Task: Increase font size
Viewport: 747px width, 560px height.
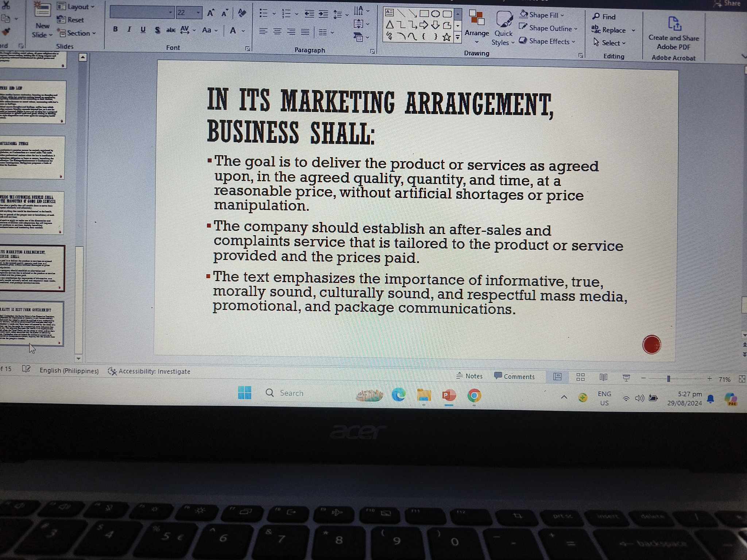Action: pyautogui.click(x=210, y=13)
